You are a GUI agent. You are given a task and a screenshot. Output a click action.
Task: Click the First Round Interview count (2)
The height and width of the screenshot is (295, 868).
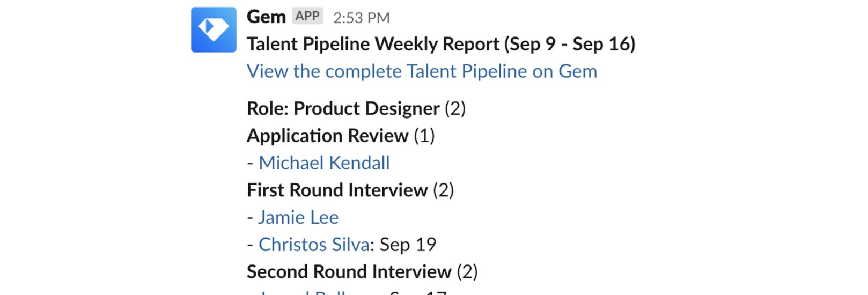[443, 190]
